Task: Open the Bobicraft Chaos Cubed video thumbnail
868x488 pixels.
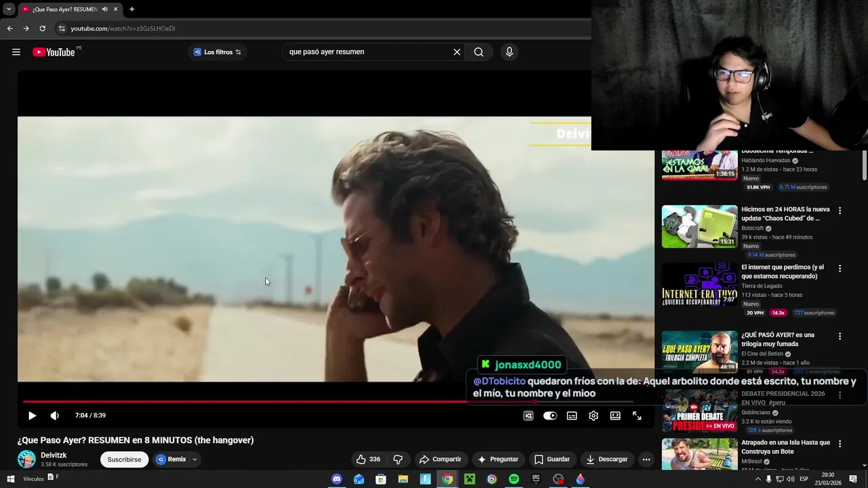Action: pos(699,226)
